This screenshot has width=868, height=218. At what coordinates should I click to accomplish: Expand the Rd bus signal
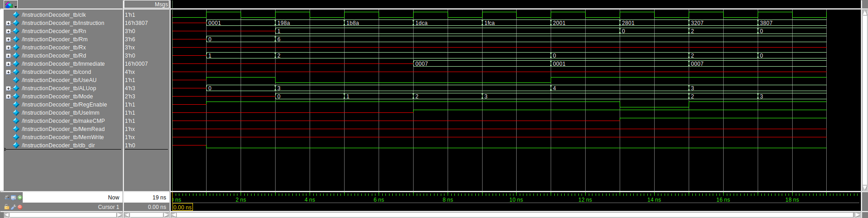pyautogui.click(x=8, y=56)
